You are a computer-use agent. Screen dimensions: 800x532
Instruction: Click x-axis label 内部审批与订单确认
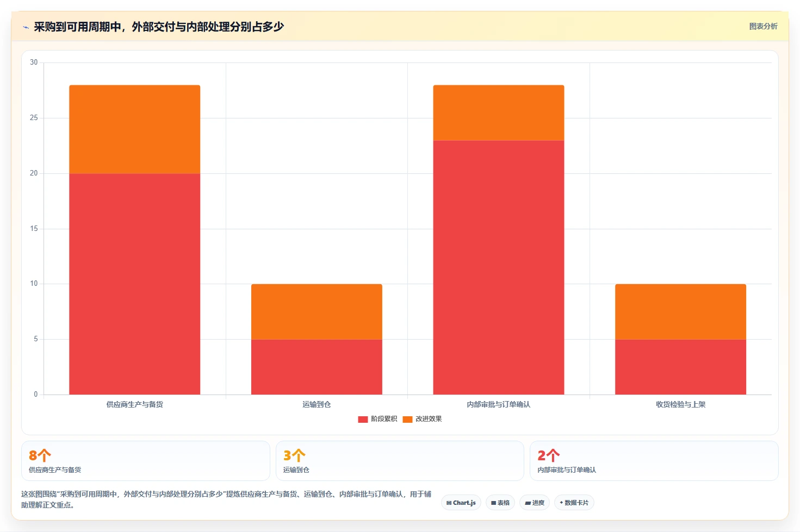click(x=499, y=404)
